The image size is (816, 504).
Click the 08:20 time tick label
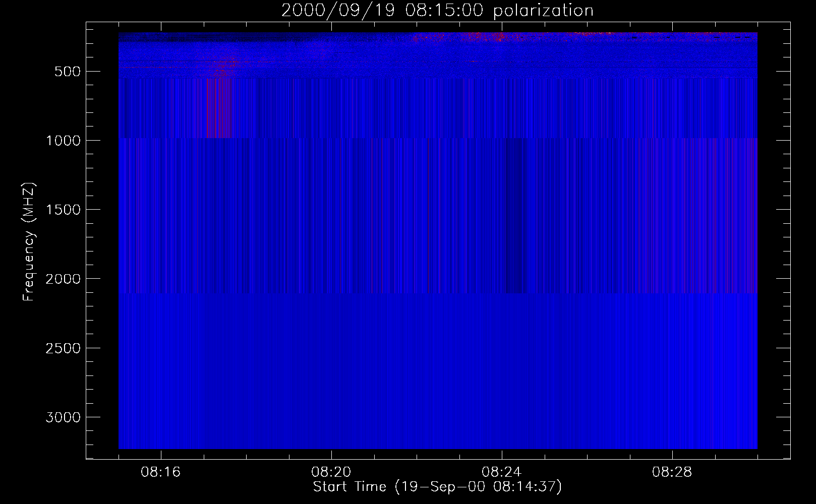(x=331, y=472)
